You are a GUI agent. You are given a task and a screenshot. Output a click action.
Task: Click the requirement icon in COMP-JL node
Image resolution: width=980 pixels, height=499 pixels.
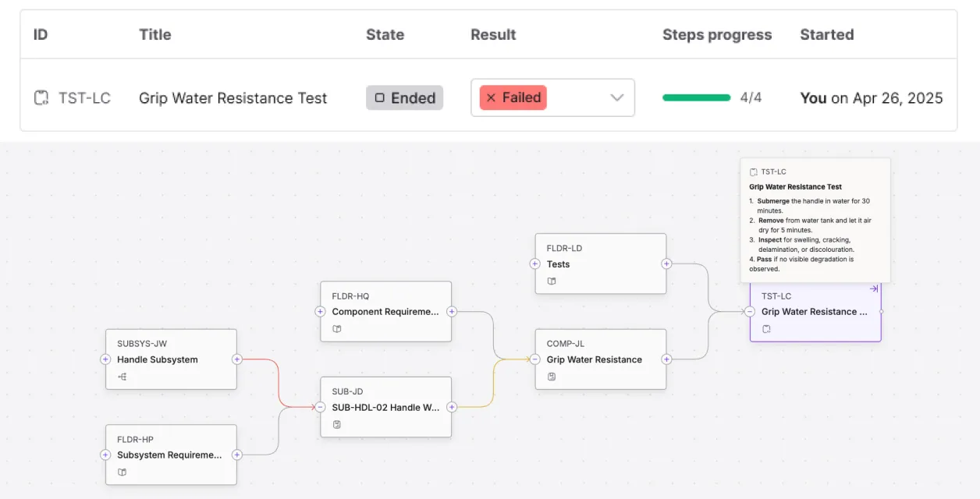click(552, 377)
